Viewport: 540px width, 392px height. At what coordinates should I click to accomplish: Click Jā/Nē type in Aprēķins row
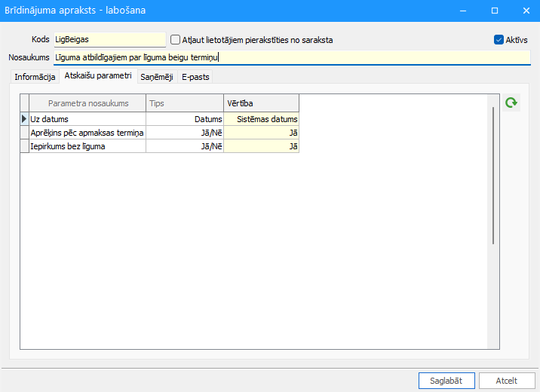pyautogui.click(x=185, y=133)
